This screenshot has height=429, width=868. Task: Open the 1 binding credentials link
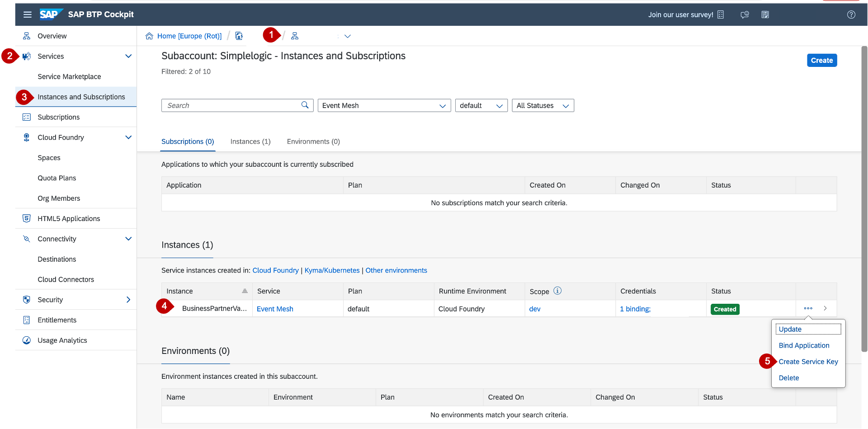(x=635, y=309)
